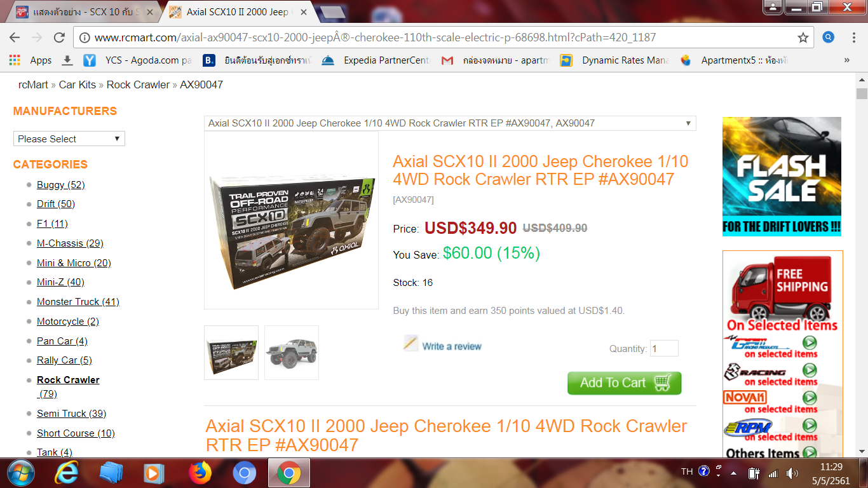868x488 pixels.
Task: Launch Firefox from the taskbar
Action: pos(200,473)
